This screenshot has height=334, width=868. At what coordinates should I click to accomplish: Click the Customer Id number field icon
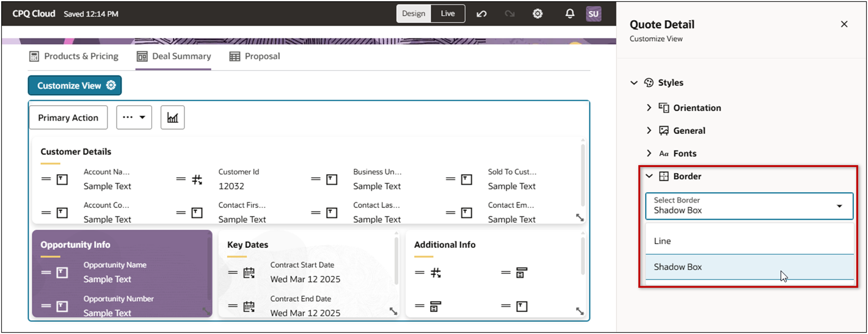(x=197, y=180)
